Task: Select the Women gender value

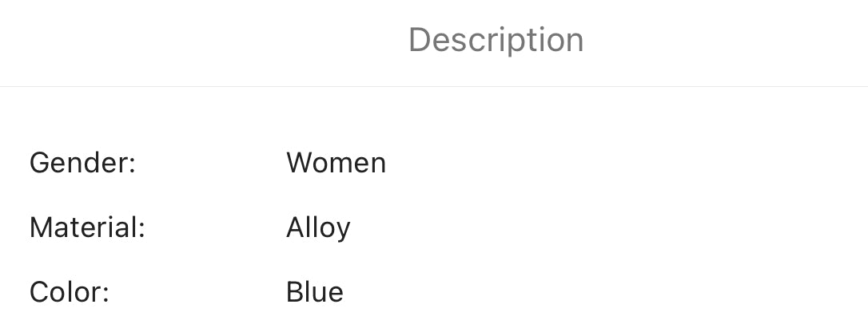Action: [x=336, y=163]
